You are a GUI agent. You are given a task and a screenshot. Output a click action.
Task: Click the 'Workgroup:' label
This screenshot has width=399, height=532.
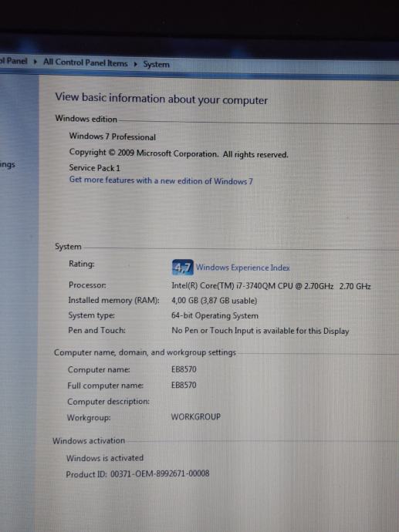(89, 417)
